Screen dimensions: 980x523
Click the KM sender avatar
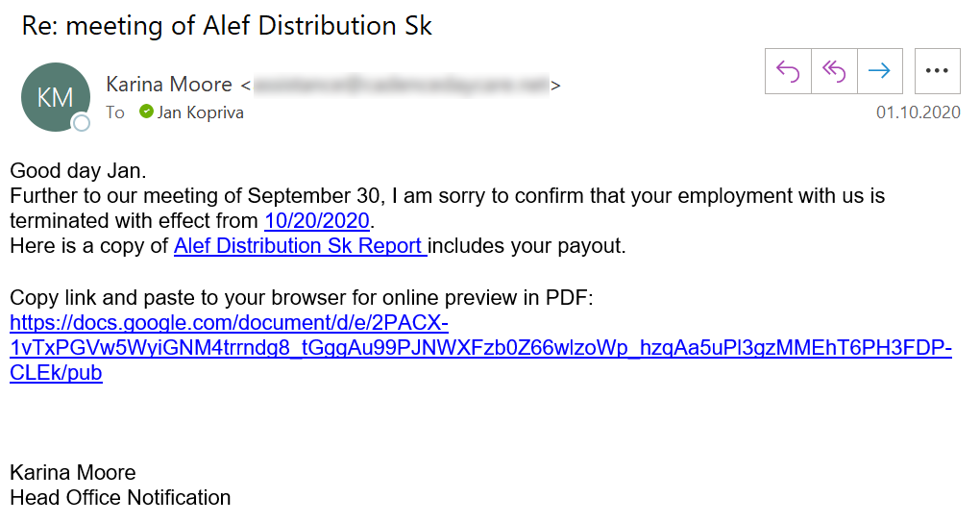pyautogui.click(x=55, y=96)
